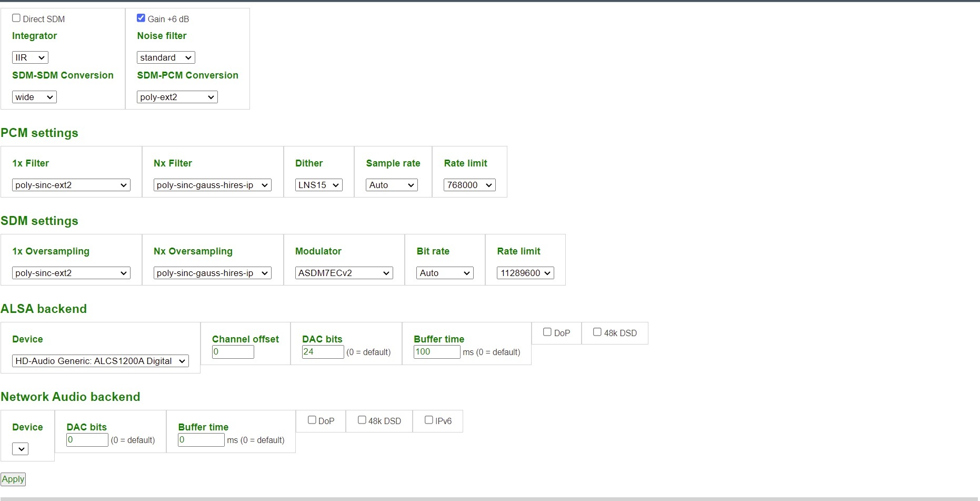Open SDM Bit rate Auto dropdown

click(445, 273)
